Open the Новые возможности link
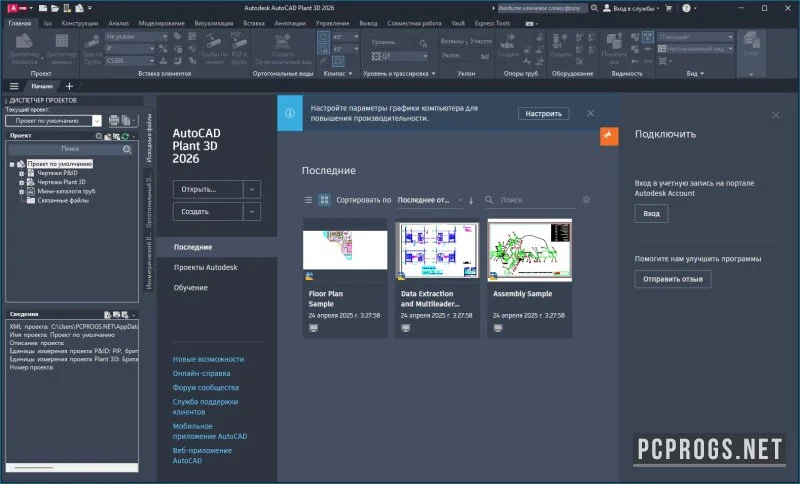 click(208, 359)
